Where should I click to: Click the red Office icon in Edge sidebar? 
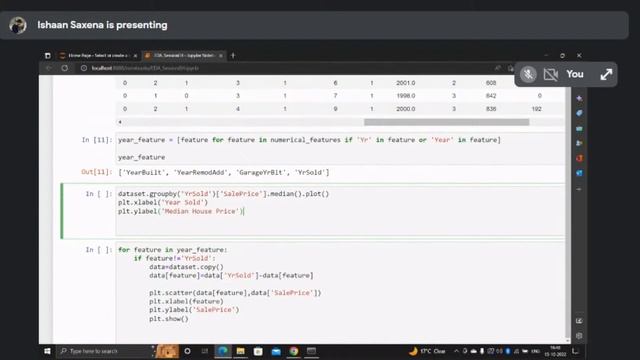tap(579, 158)
